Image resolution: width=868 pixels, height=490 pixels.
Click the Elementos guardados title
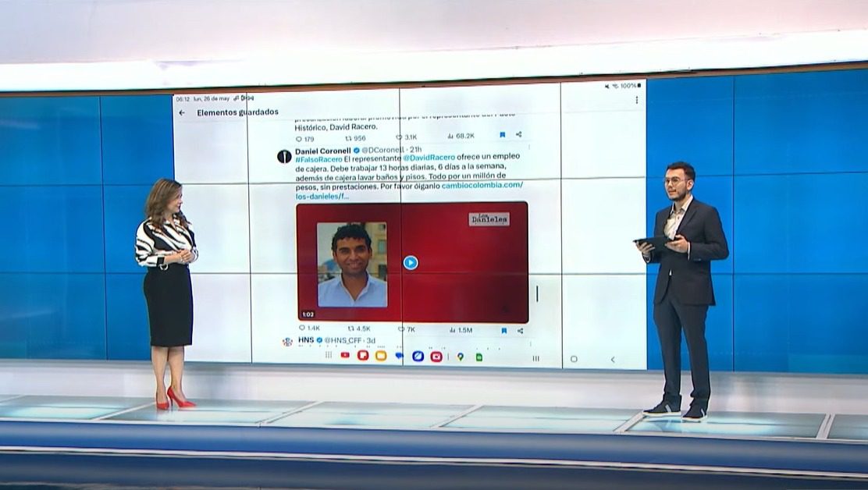point(237,112)
